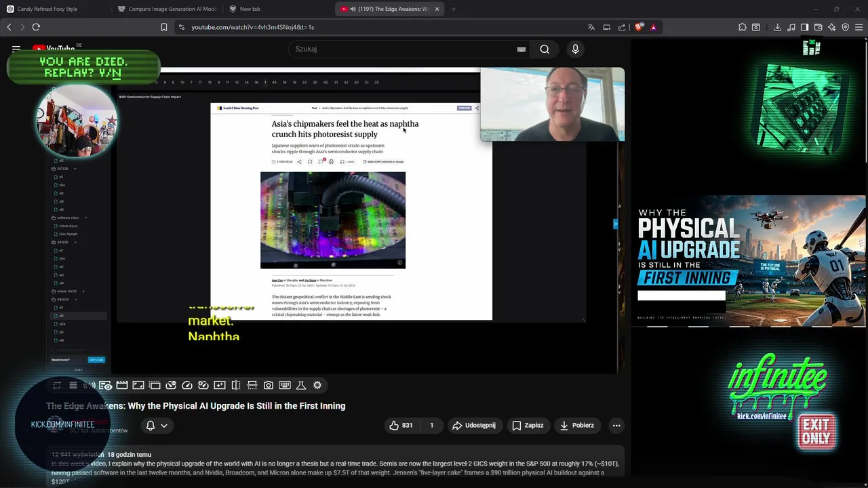Open the Brave Shields lion icon

639,27
